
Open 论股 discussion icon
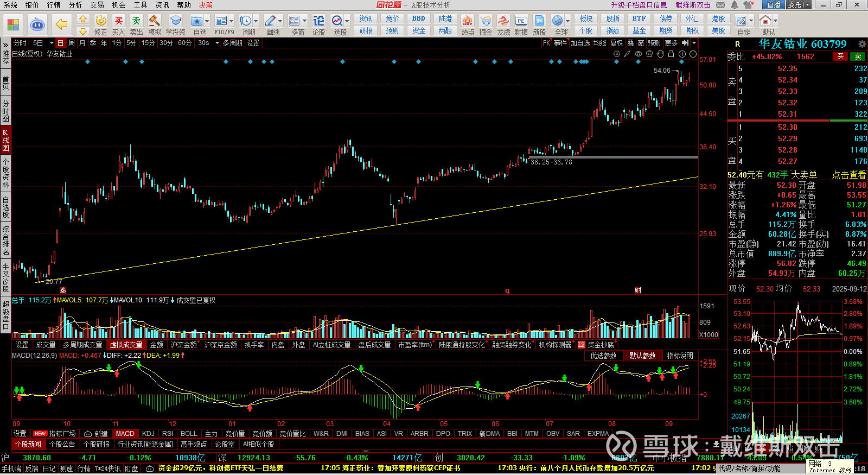click(x=318, y=25)
